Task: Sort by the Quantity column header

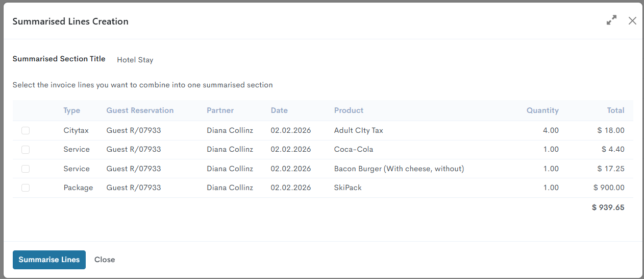Action: [542, 110]
